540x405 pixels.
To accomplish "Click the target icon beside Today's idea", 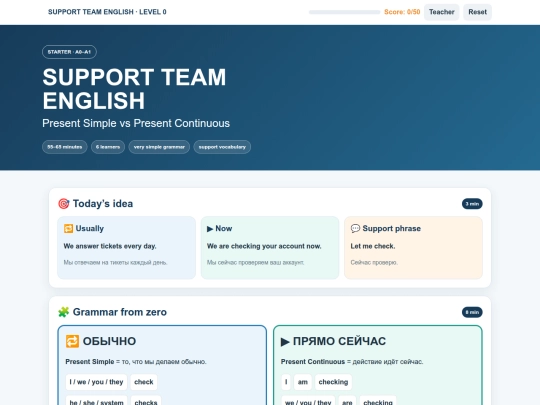I will pos(63,204).
